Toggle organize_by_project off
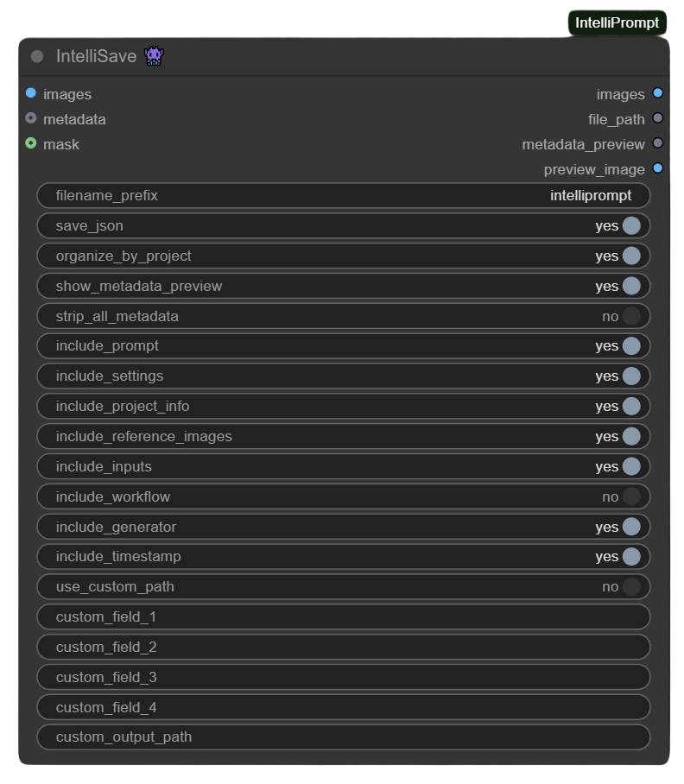 631,256
